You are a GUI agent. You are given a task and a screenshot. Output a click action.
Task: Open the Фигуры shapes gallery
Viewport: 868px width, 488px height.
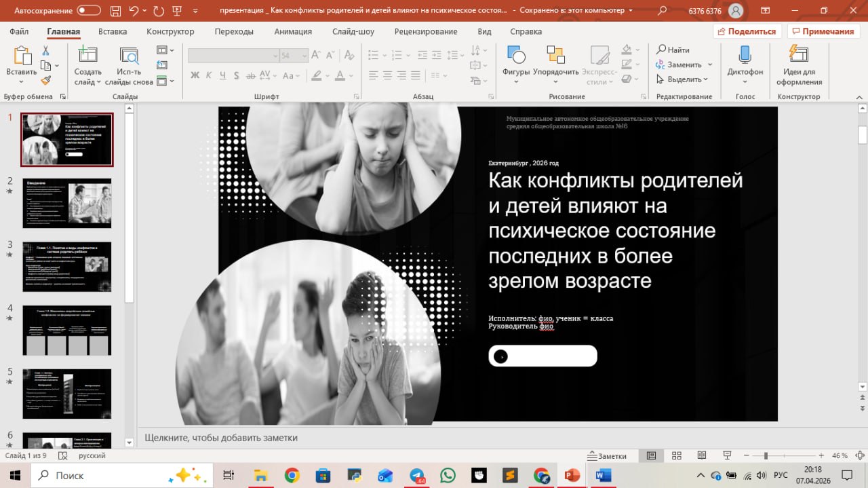click(x=516, y=55)
